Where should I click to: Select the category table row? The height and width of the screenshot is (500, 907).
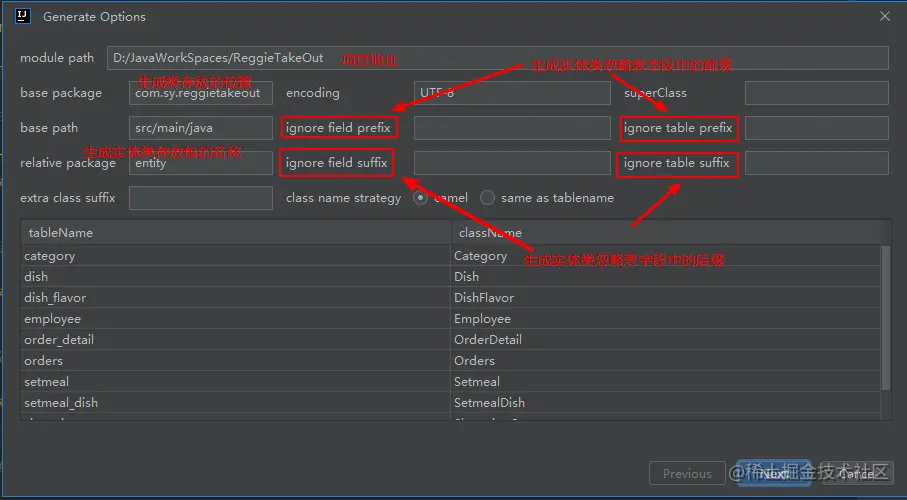tap(451, 256)
